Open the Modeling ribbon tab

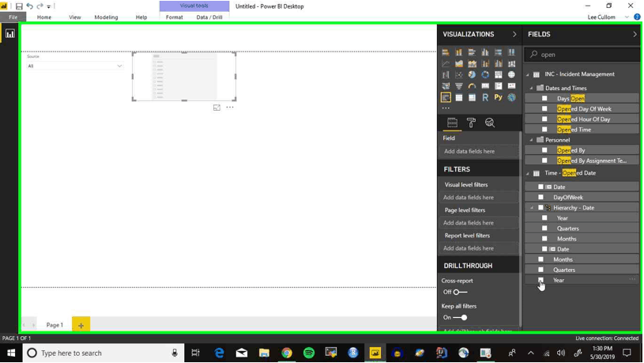coord(106,17)
